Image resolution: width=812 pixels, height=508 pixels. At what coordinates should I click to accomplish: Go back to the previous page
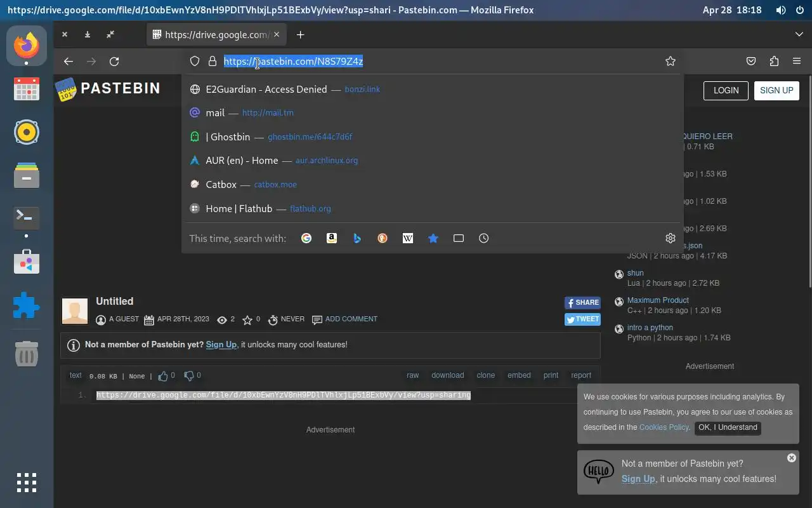pos(69,62)
